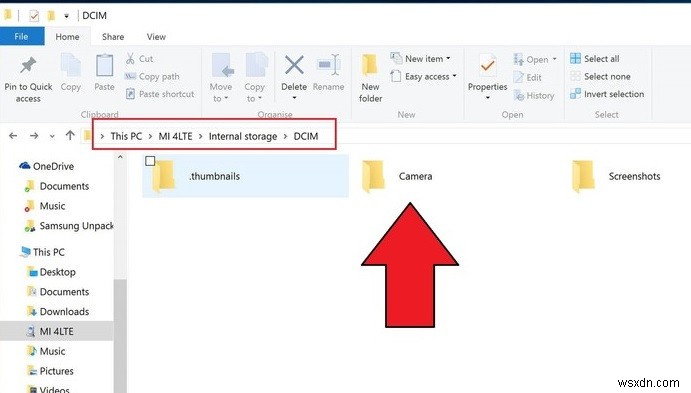691x393 pixels.
Task: Click the OneDrive cloud icon
Action: 25,166
